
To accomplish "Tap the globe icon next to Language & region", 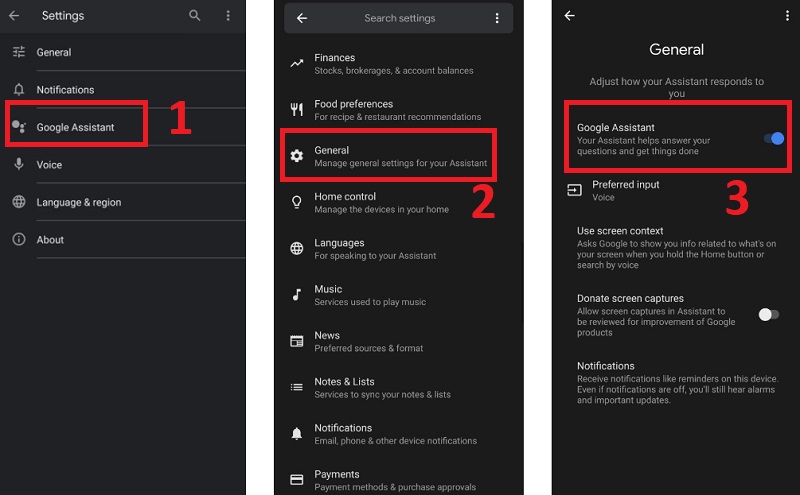I will pos(18,202).
